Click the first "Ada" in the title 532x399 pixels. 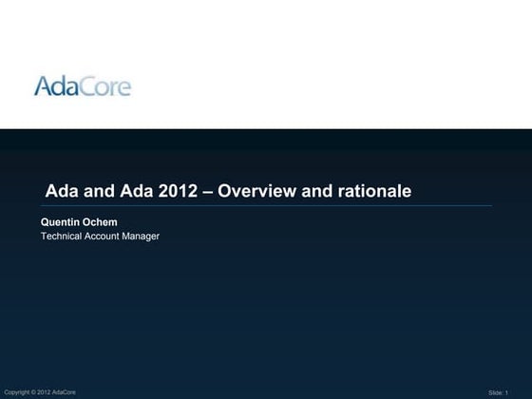[62, 191]
